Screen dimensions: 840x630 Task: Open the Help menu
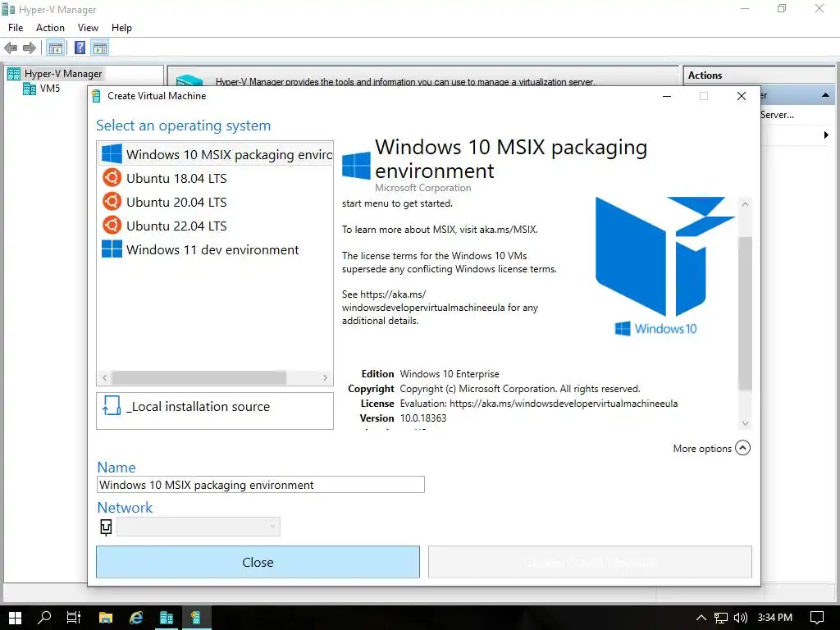pyautogui.click(x=121, y=28)
